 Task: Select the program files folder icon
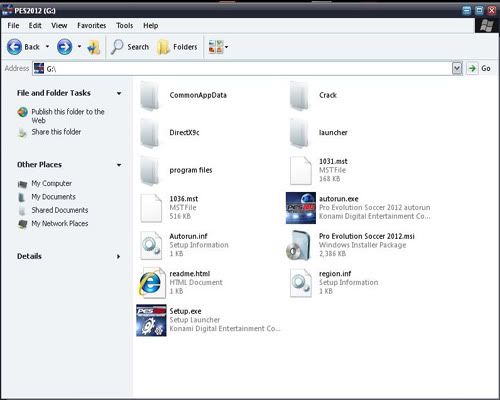pos(149,171)
